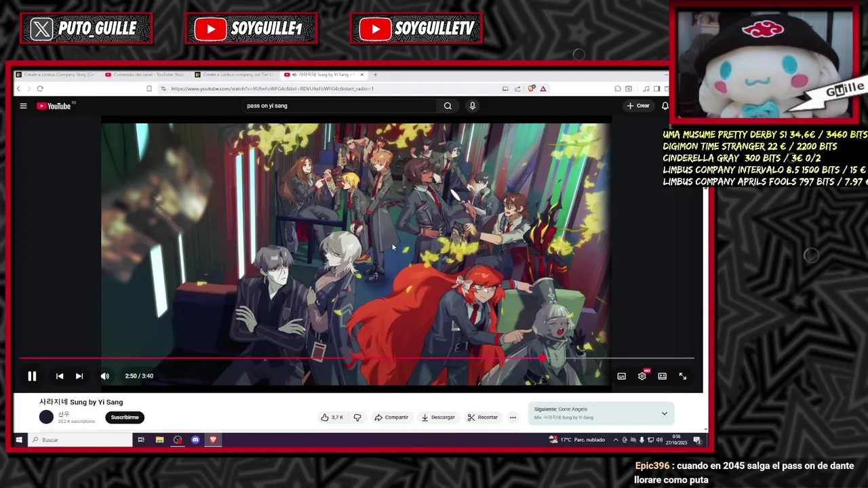Click the Descargar download button
The image size is (868, 488).
[438, 418]
